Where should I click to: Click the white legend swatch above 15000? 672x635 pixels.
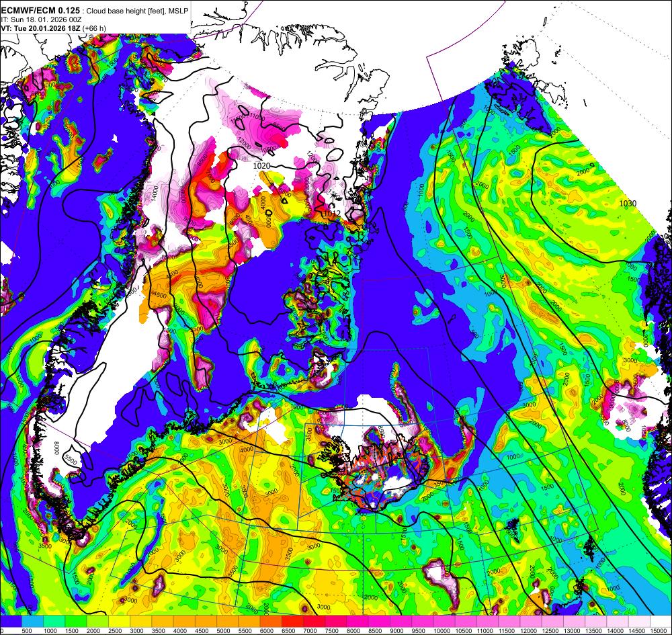click(x=661, y=622)
